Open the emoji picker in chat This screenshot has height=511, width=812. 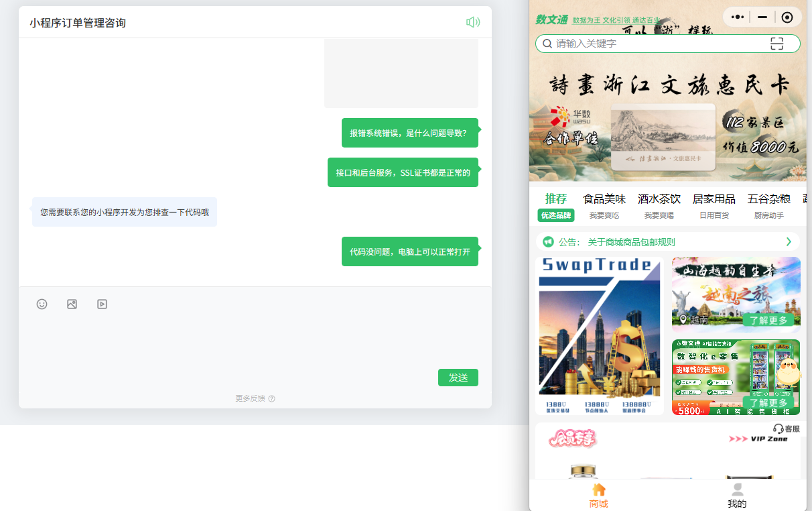click(x=42, y=304)
